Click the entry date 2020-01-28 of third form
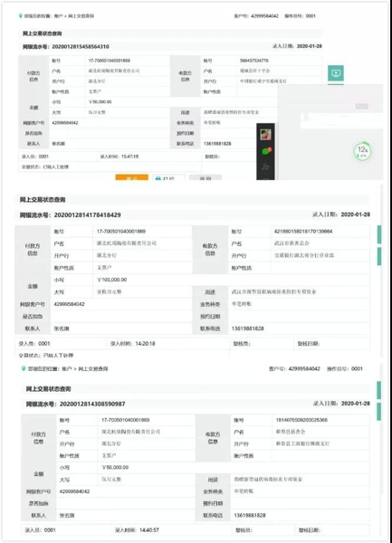Image resolution: width=392 pixels, height=543 pixels. [356, 404]
